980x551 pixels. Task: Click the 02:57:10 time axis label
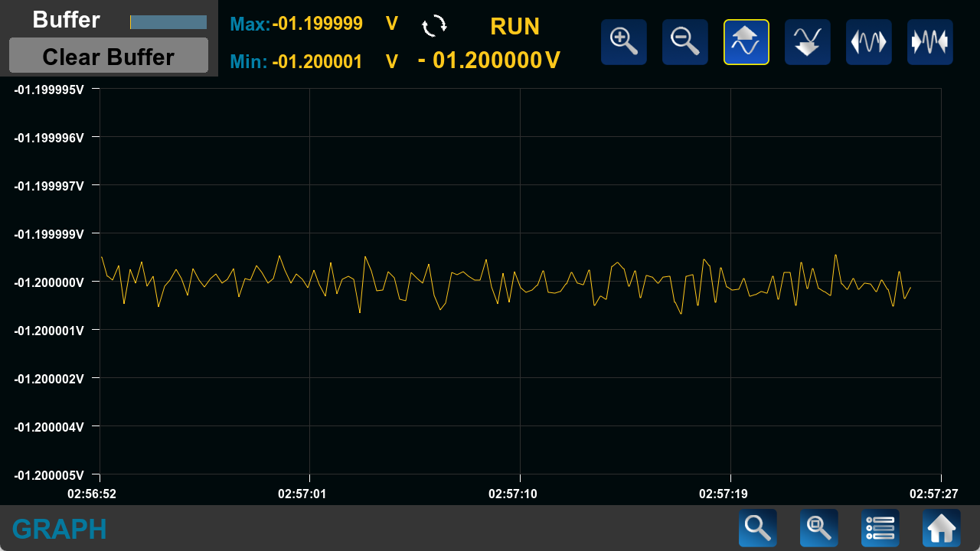click(x=513, y=494)
